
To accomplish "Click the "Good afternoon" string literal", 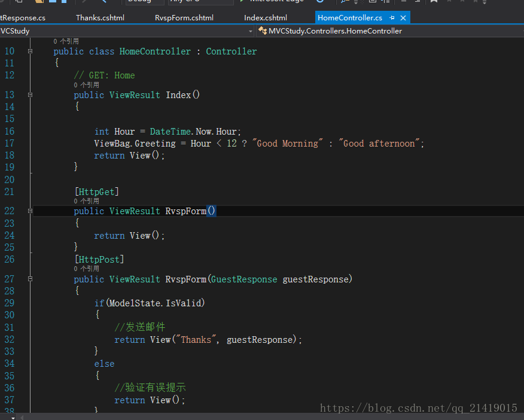I will coord(379,144).
